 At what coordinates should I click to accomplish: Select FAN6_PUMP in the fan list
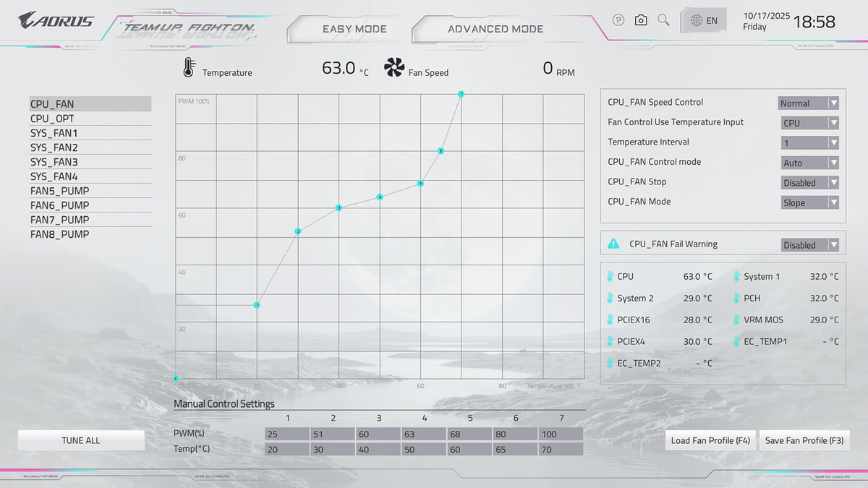[x=90, y=205]
